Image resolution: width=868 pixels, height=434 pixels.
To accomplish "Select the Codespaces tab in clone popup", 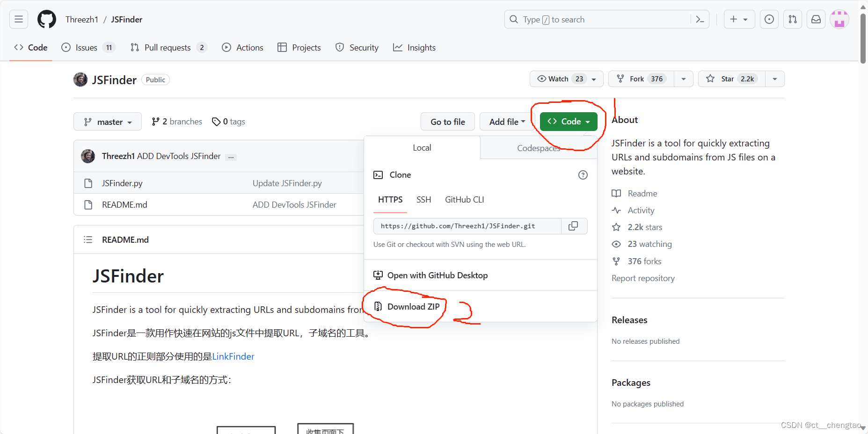I will tap(539, 148).
